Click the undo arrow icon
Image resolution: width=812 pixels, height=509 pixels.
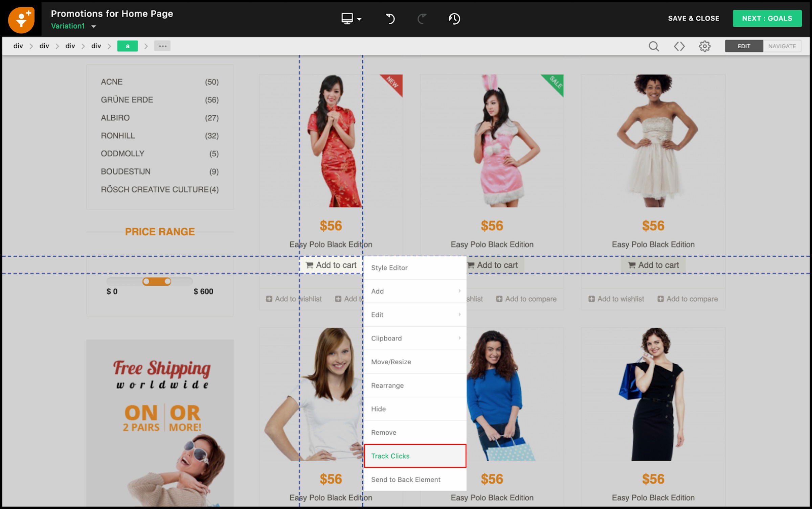point(390,19)
